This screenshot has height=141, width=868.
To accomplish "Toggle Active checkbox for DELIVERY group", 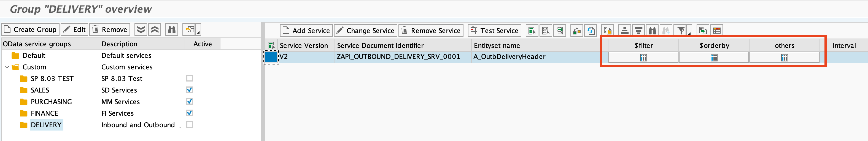I will [x=189, y=124].
